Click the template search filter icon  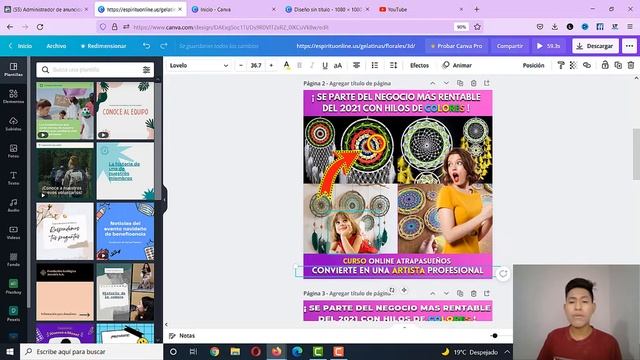[146, 70]
